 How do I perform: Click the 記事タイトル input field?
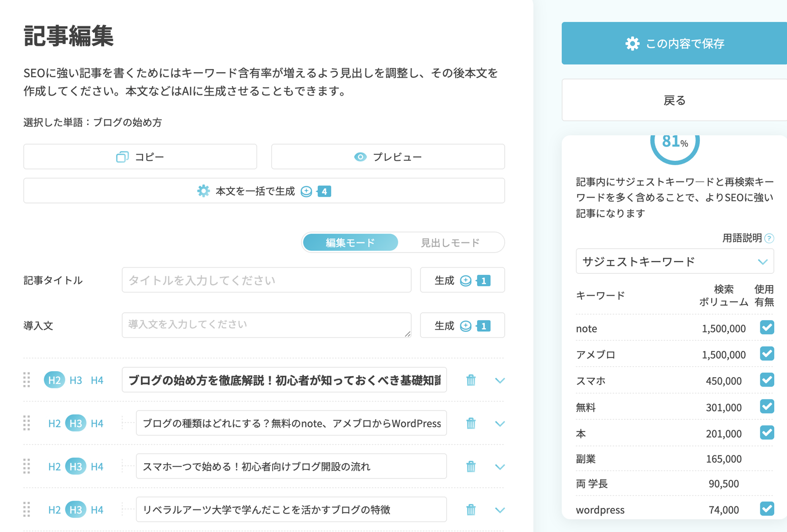coord(267,280)
